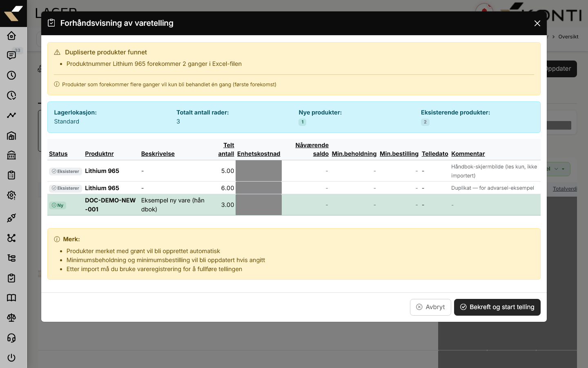Open the headset support icon
The height and width of the screenshot is (368, 588).
11,338
